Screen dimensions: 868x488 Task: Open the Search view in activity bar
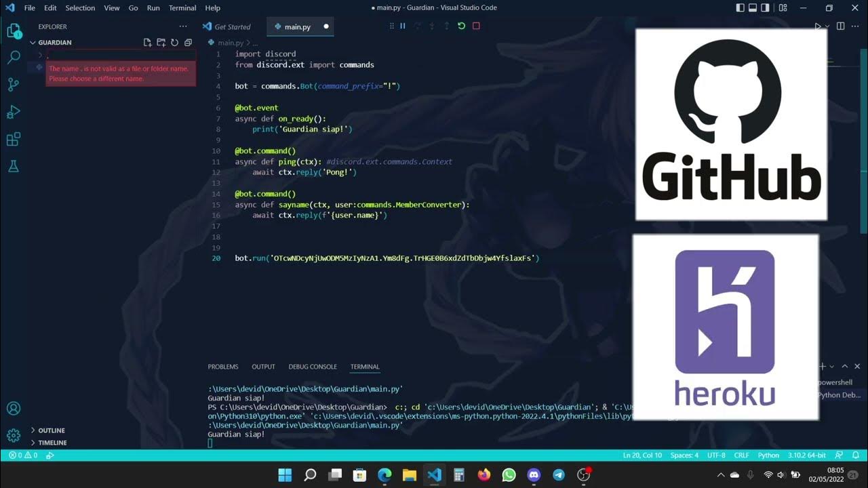point(14,58)
